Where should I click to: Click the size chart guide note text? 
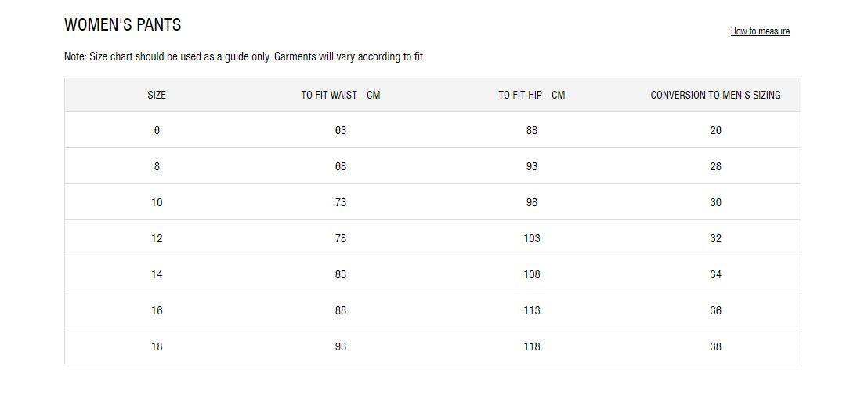tap(244, 56)
